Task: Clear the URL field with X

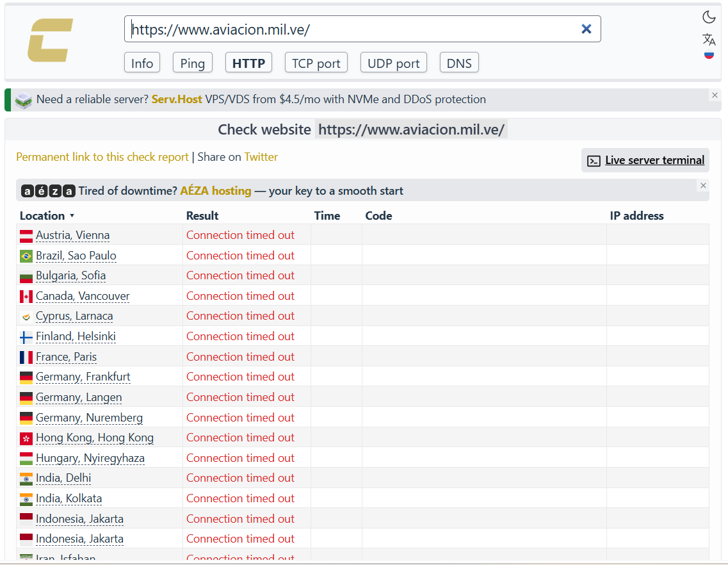Action: tap(586, 29)
